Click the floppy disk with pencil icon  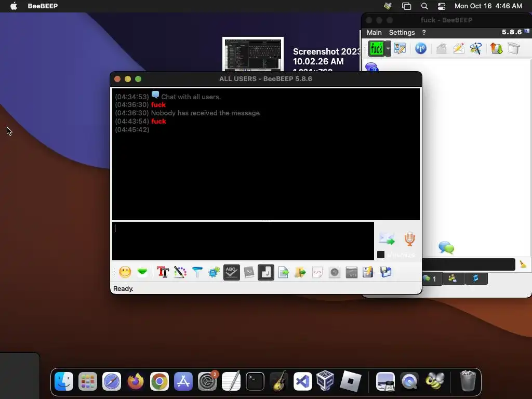(x=368, y=272)
